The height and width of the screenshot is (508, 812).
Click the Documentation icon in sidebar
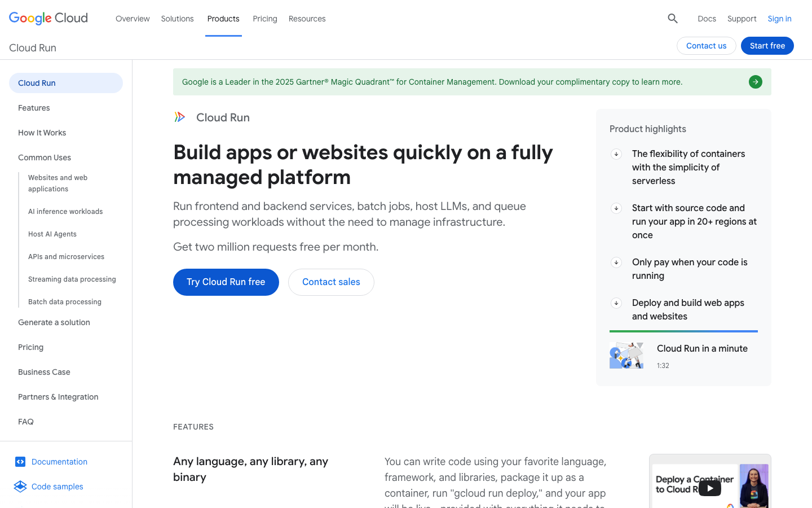[x=20, y=462]
